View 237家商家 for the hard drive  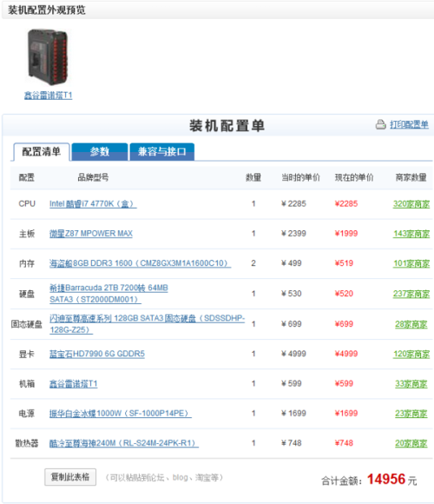pyautogui.click(x=411, y=294)
